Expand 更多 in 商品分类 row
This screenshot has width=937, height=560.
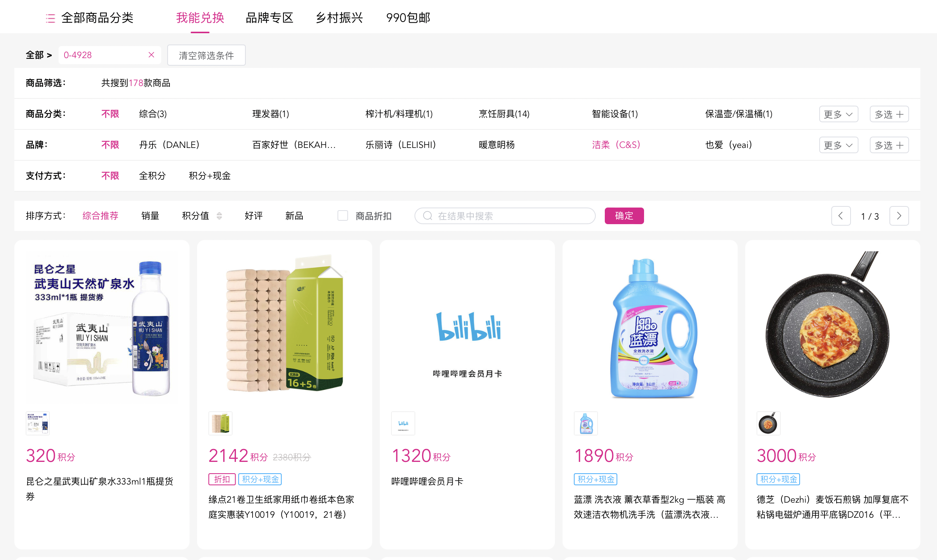coord(838,114)
